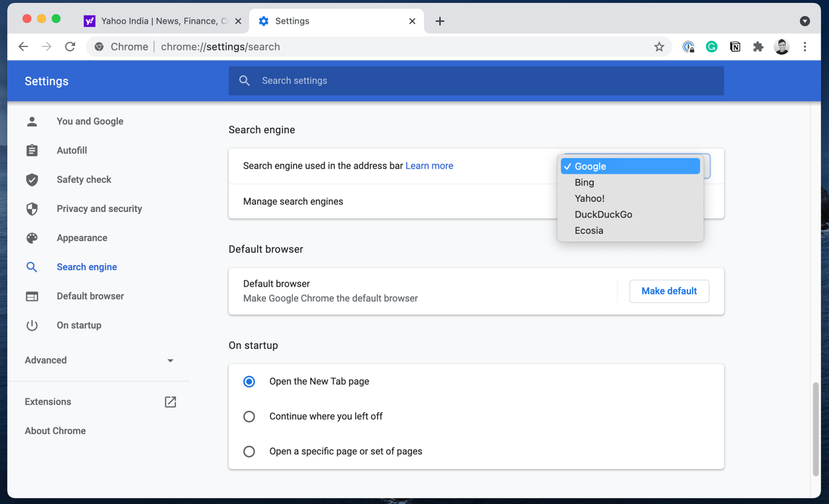Choose Bing from the search engine list

click(630, 182)
